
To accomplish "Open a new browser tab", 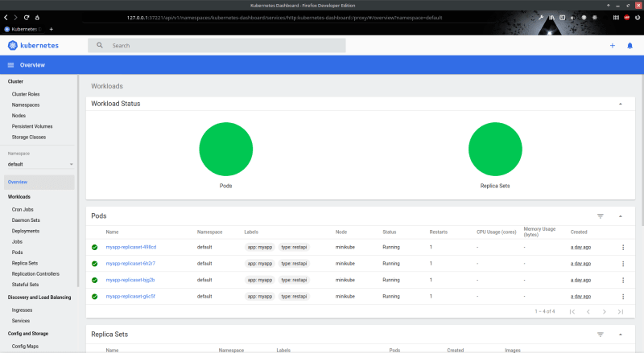I will pyautogui.click(x=51, y=29).
